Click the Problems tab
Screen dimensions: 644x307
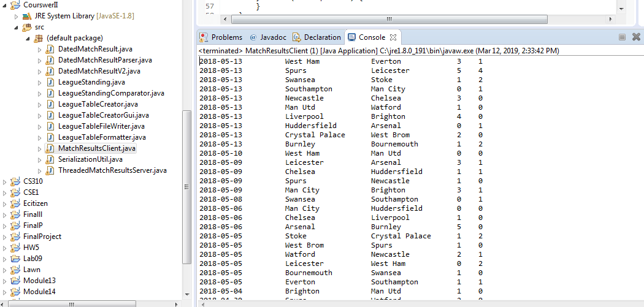(221, 37)
